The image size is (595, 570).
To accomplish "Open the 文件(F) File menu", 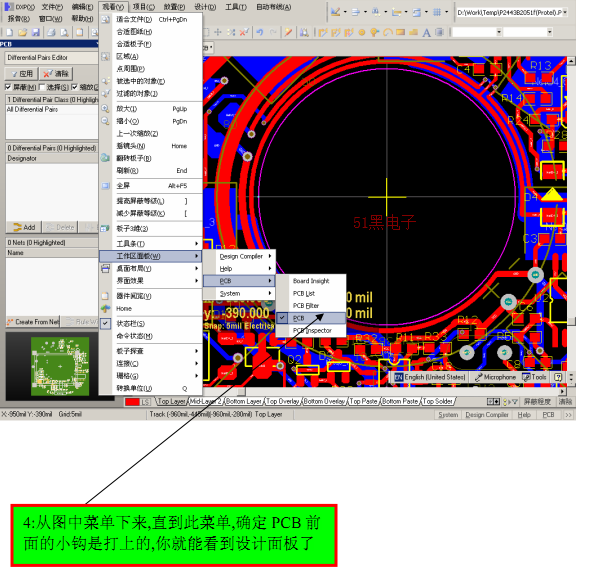I will click(x=52, y=7).
